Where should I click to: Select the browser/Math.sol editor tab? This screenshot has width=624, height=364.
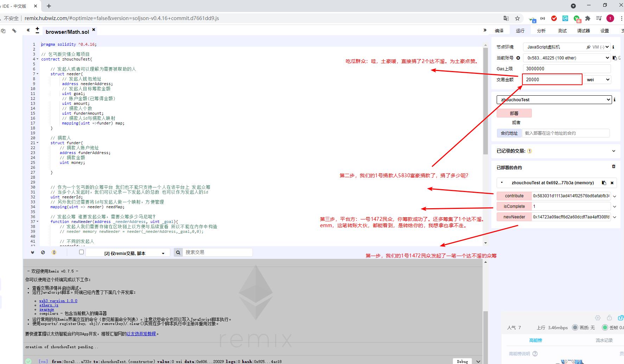(x=67, y=32)
